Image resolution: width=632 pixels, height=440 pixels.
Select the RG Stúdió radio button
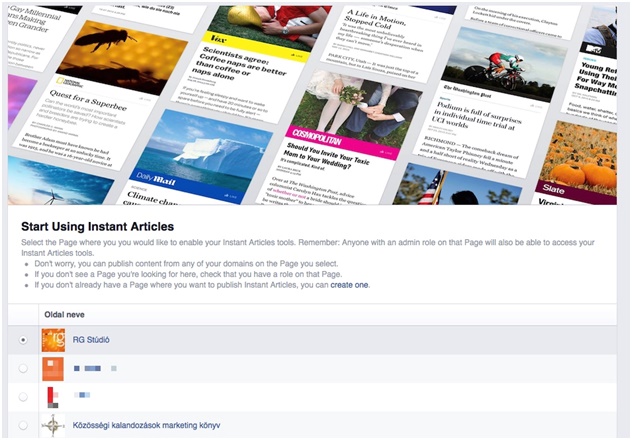pos(23,340)
